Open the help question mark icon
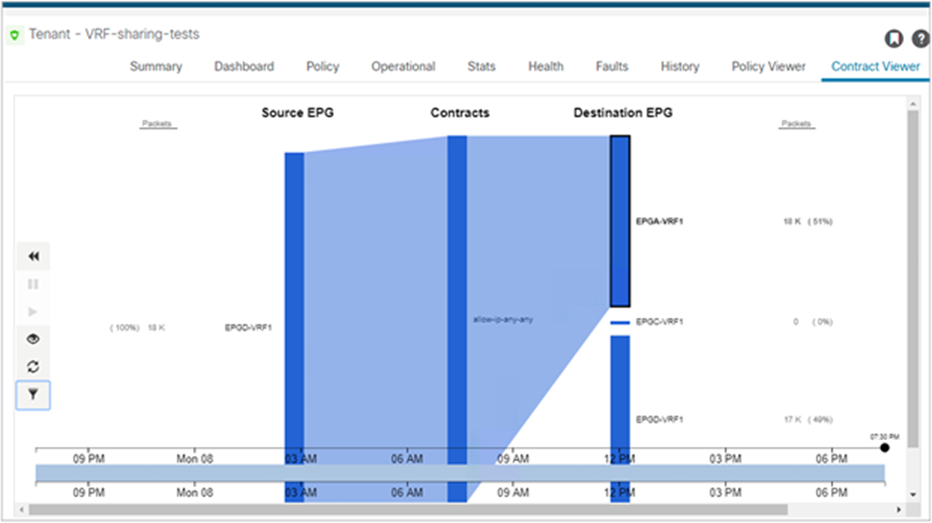 coord(921,39)
